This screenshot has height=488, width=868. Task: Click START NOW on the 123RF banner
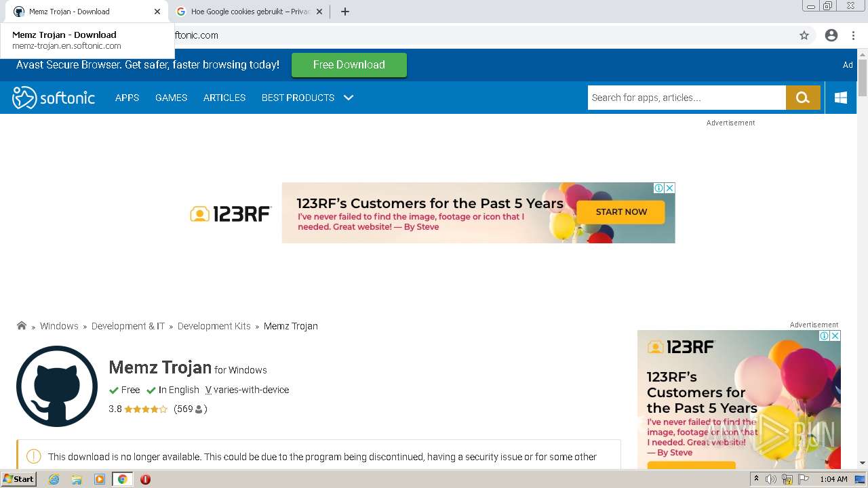point(621,212)
